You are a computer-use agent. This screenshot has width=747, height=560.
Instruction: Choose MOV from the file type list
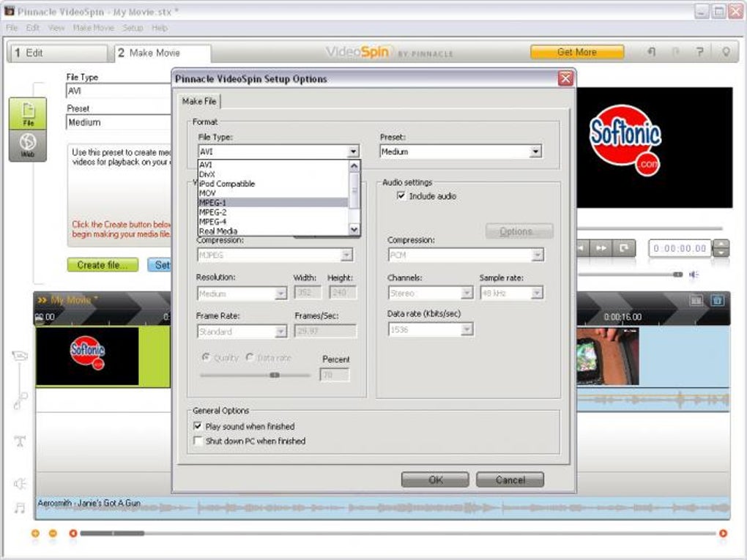pyautogui.click(x=273, y=193)
